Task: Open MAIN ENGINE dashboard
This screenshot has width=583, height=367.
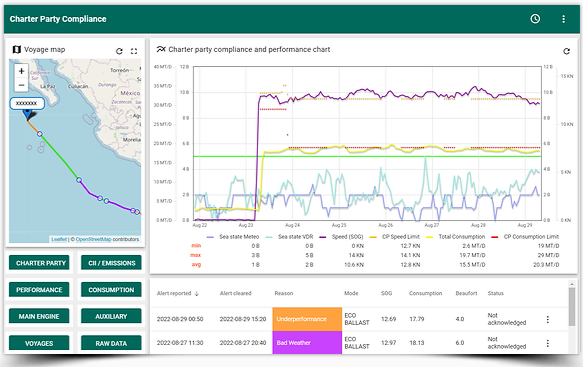Action: pyautogui.click(x=39, y=316)
